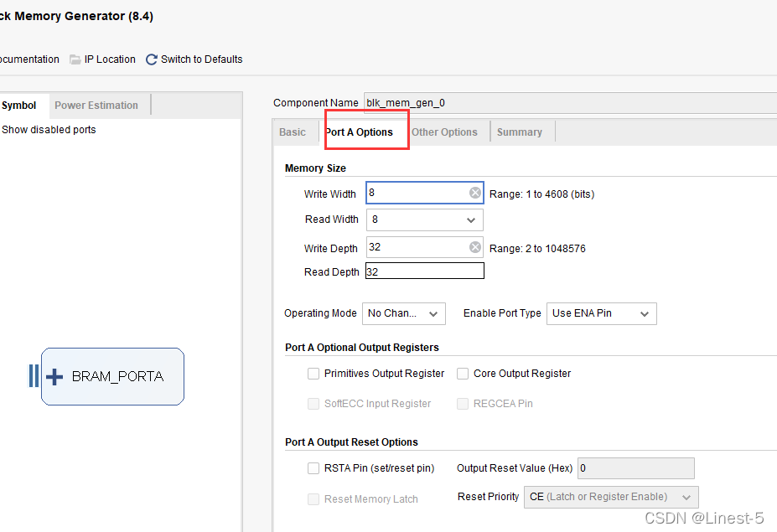
Task: Switch to the Basic tab
Action: click(293, 132)
